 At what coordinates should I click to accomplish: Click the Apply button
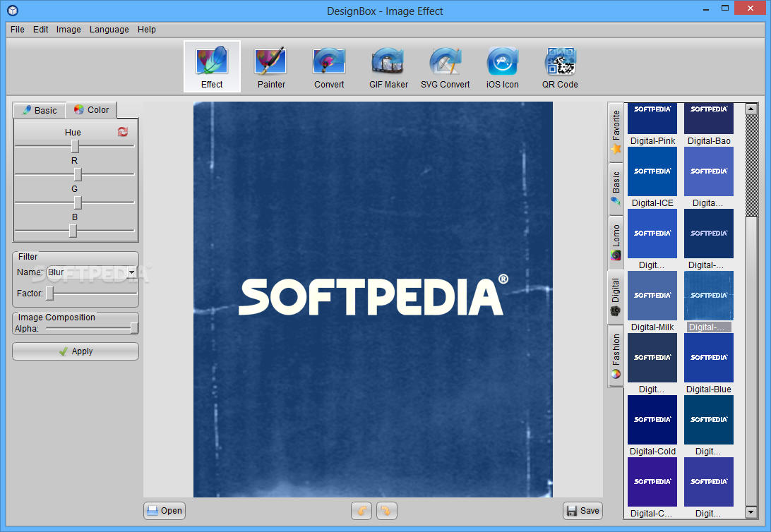tap(76, 351)
